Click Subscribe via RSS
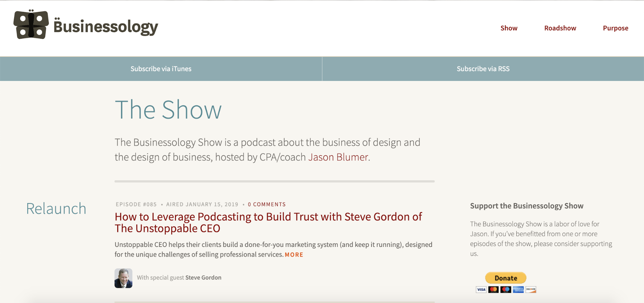This screenshot has height=303, width=644. [483, 69]
